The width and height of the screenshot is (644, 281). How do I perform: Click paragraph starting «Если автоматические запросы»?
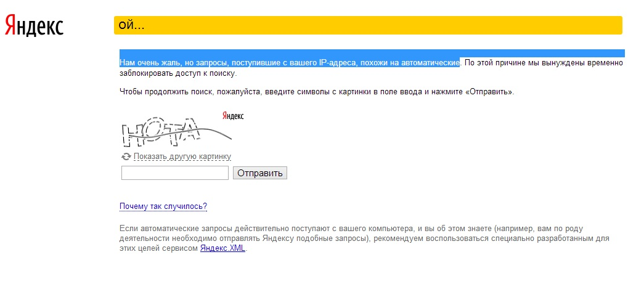(x=365, y=238)
